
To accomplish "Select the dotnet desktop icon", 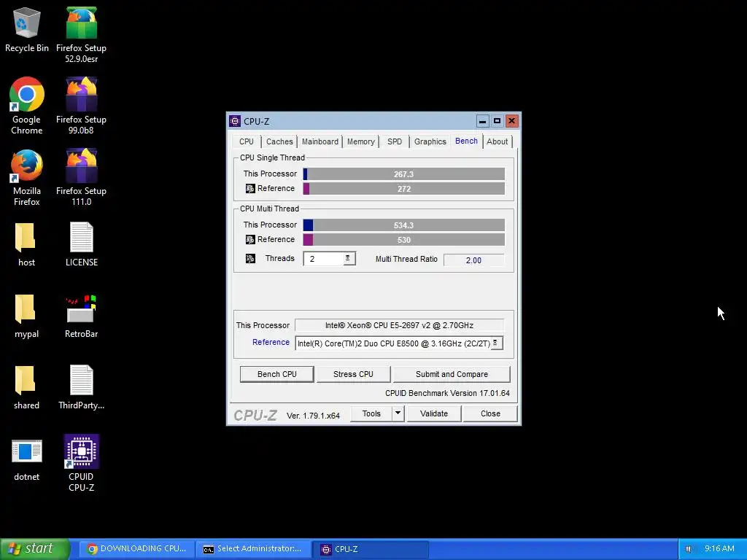I will click(x=27, y=459).
